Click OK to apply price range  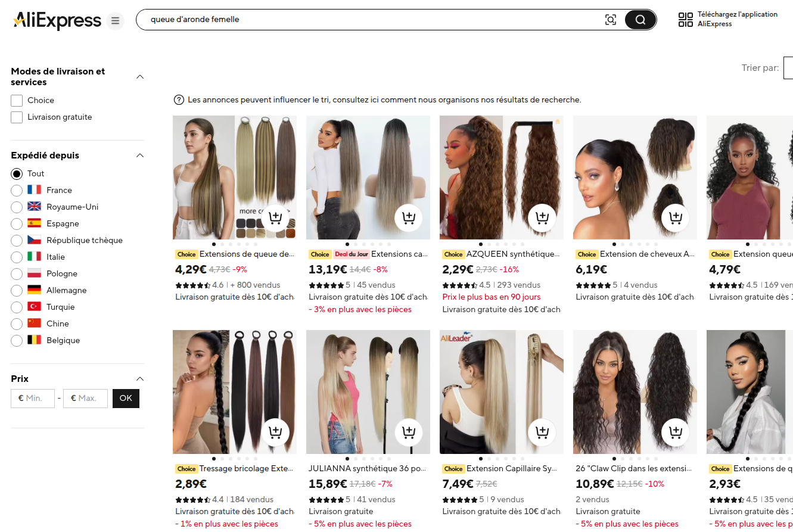126,399
